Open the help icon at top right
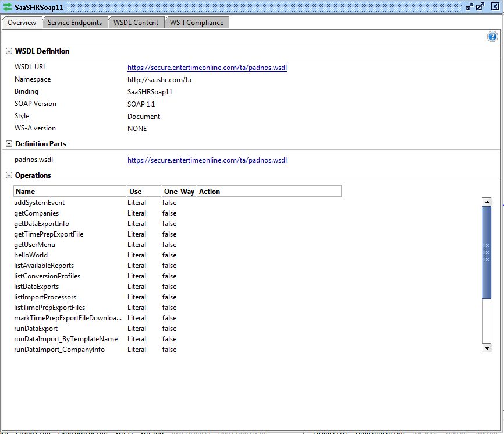The width and height of the screenshot is (504, 434). click(x=492, y=36)
